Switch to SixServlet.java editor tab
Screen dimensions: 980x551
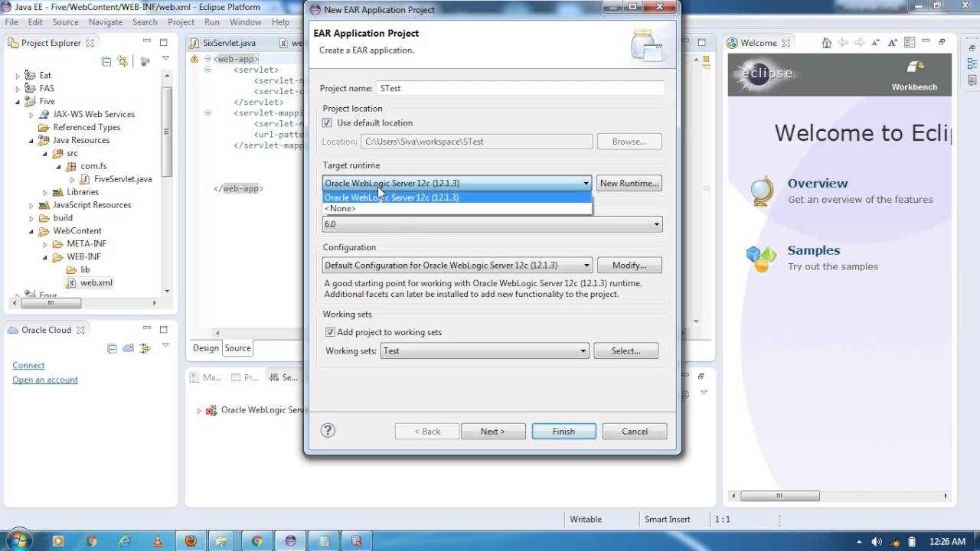(229, 43)
